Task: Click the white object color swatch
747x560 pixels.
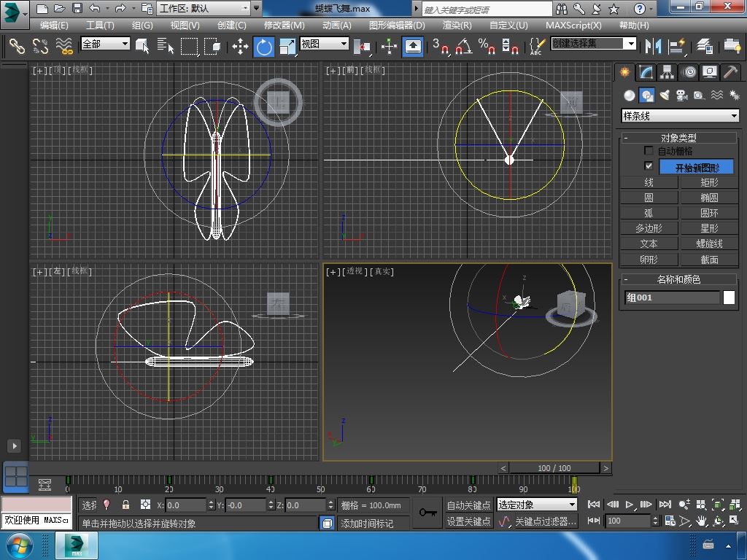Action: click(729, 297)
